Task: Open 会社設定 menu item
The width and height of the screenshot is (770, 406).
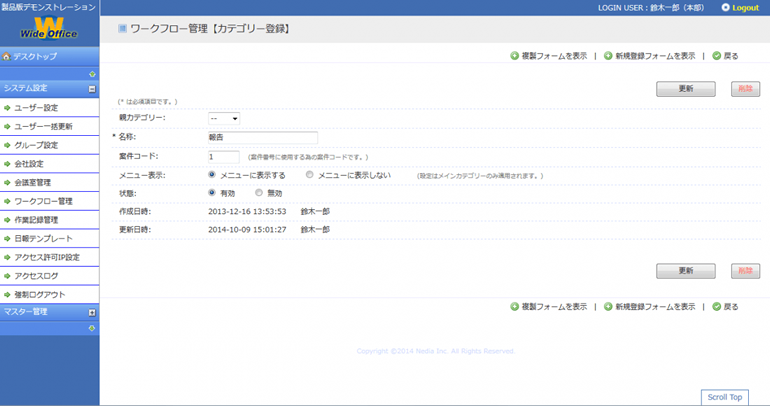Action: 49,163
